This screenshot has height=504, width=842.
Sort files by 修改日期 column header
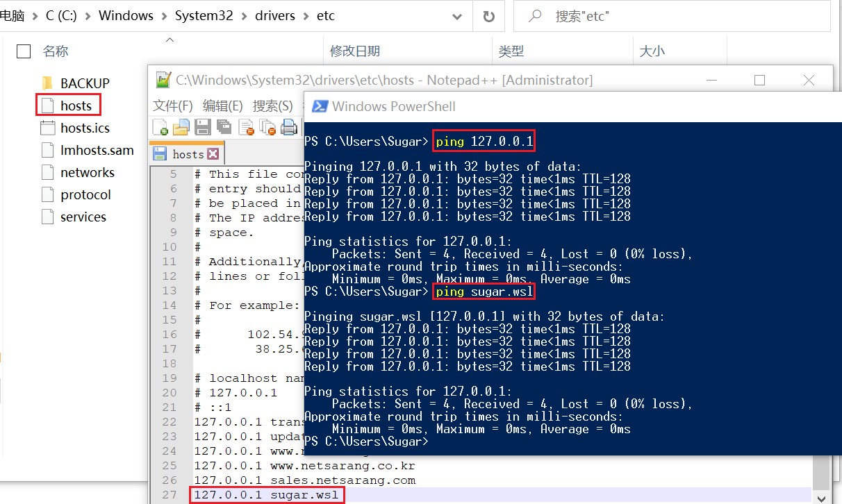[355, 51]
